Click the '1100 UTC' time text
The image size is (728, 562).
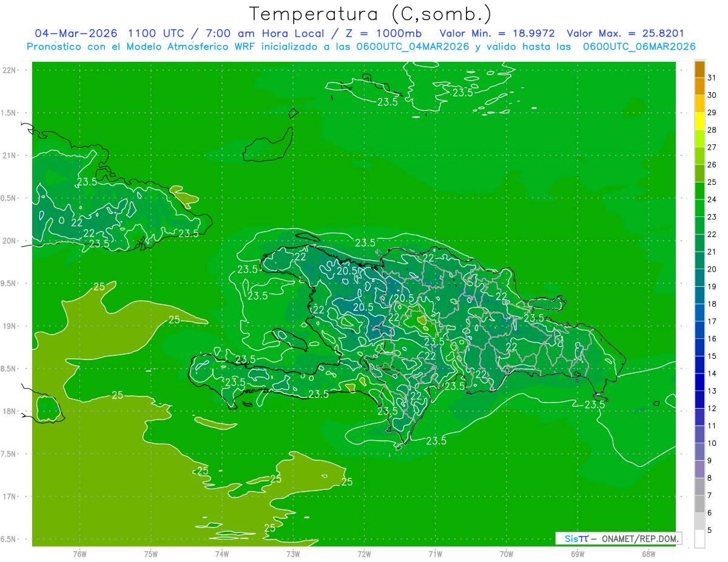tap(157, 33)
